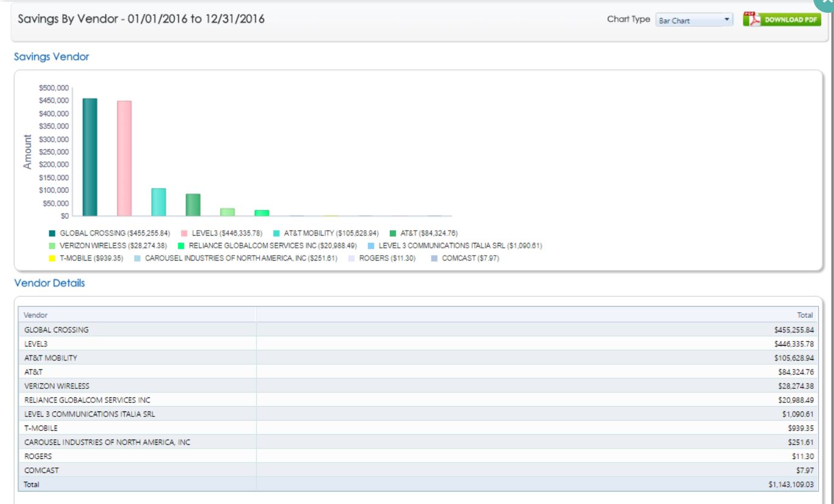Image resolution: width=834 pixels, height=504 pixels.
Task: Select VERIZON WIRELESS table row
Action: (x=417, y=385)
